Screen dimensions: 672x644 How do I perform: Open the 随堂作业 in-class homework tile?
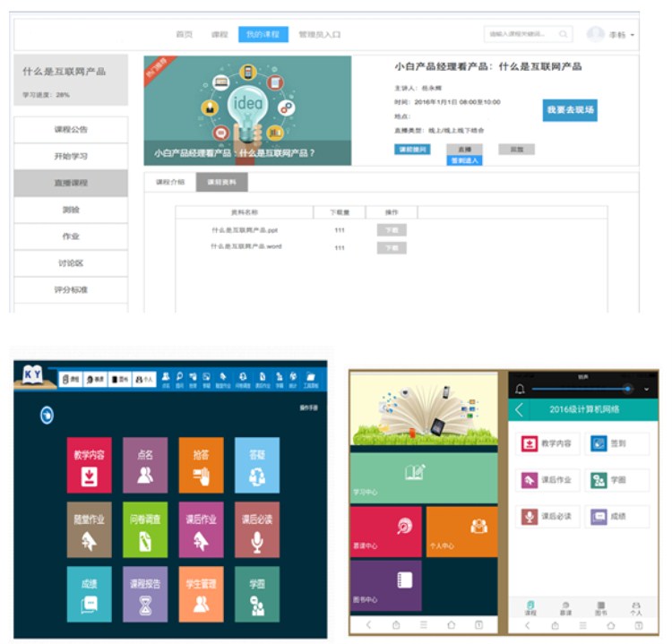[89, 529]
